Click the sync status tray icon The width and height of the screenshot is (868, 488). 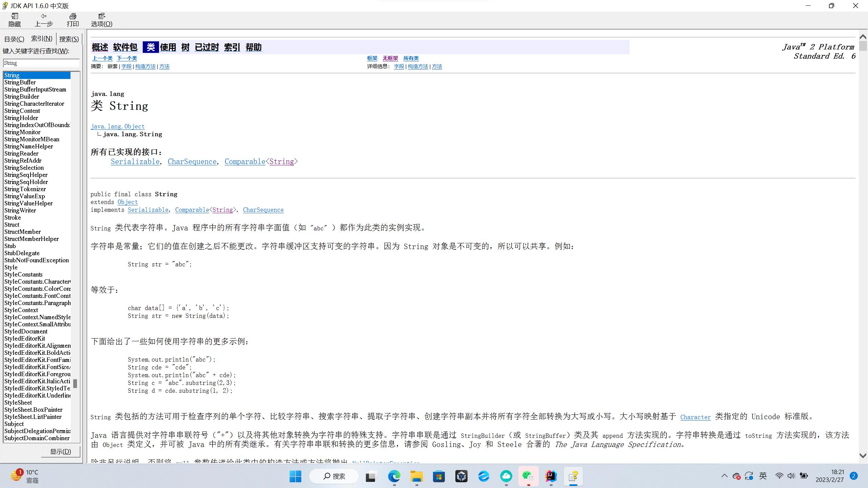[x=749, y=476]
